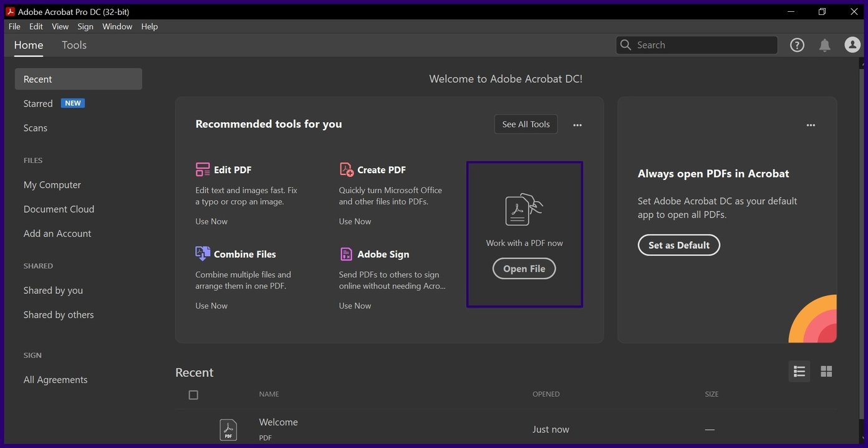Tick the select-all checkbox in Recent
Viewport: 868px width, 448px height.
tap(193, 395)
